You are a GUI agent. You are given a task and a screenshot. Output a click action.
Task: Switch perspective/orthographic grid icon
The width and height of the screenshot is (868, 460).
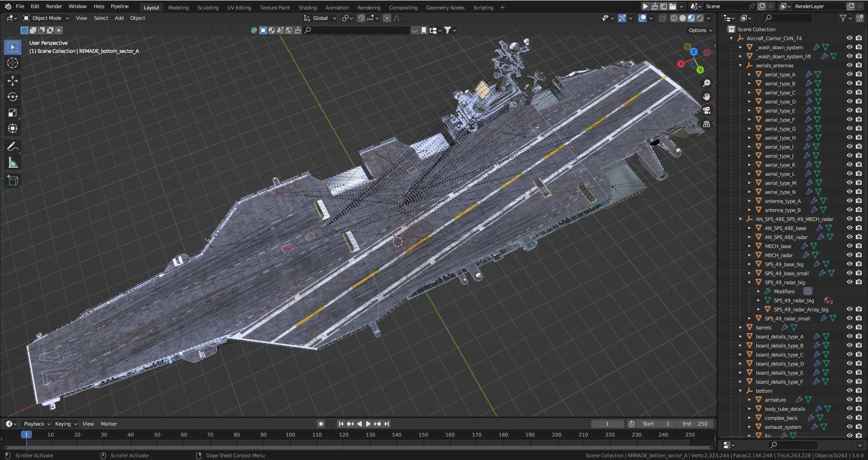[707, 124]
